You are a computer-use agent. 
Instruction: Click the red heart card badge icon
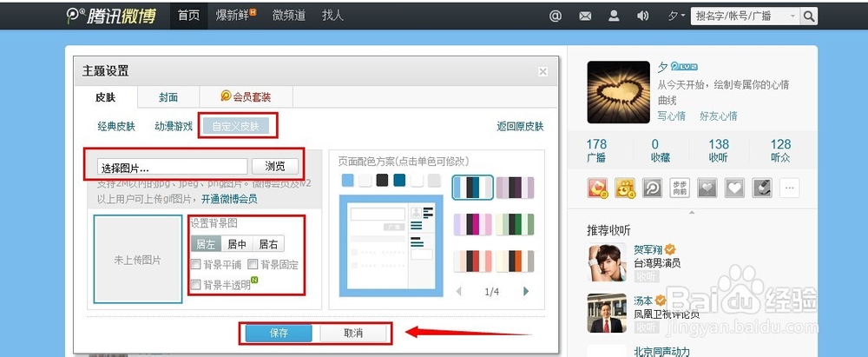(597, 188)
